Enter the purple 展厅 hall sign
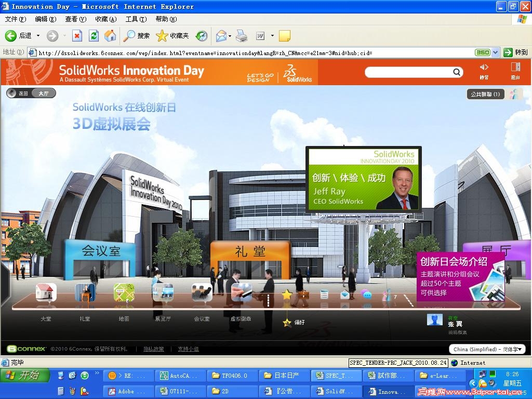The width and height of the screenshot is (532, 399). point(497,251)
